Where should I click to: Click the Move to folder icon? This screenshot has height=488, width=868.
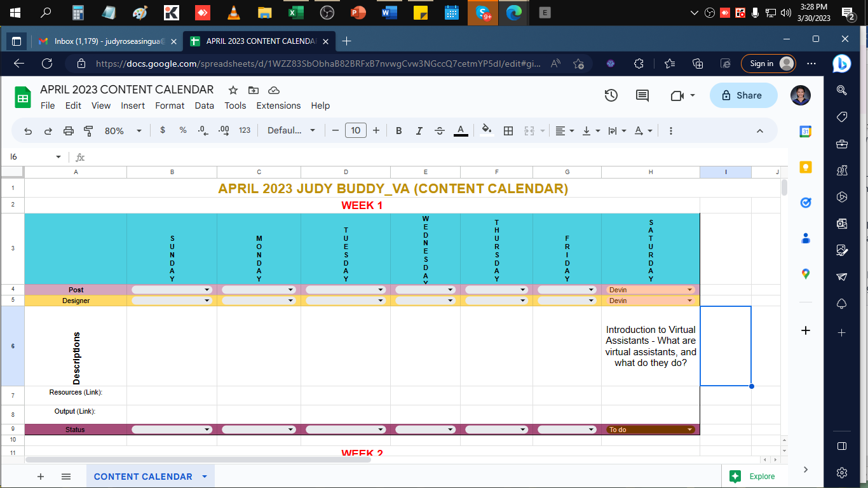pyautogui.click(x=254, y=90)
